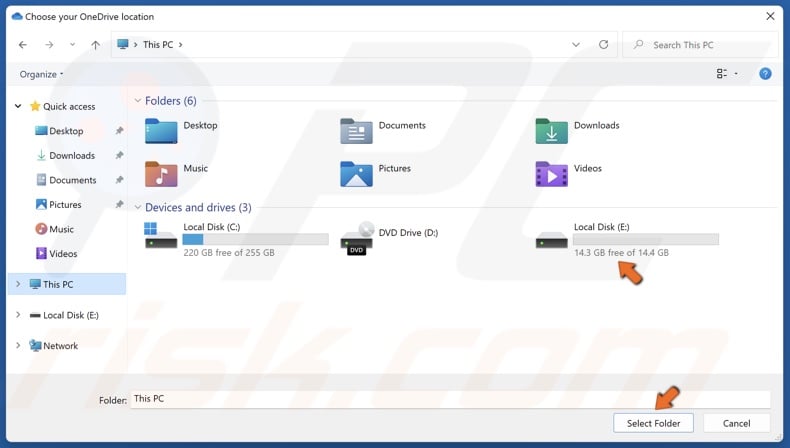Expand Local Disk (E:) tree node
The width and height of the screenshot is (790, 448).
[x=18, y=315]
